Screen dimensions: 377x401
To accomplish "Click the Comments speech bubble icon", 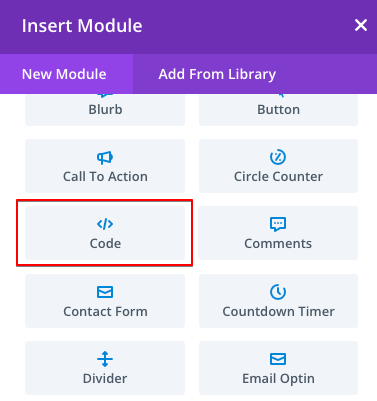I will pyautogui.click(x=278, y=224).
